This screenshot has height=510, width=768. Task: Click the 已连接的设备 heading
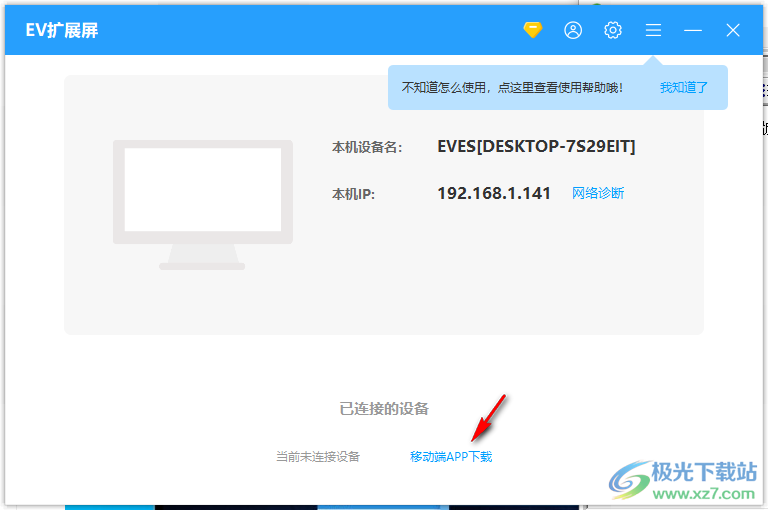384,409
